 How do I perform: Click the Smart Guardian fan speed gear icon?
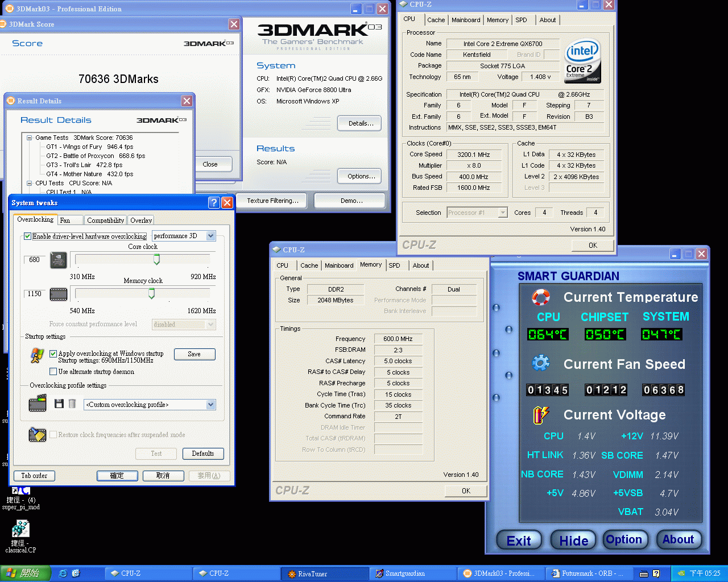[541, 363]
